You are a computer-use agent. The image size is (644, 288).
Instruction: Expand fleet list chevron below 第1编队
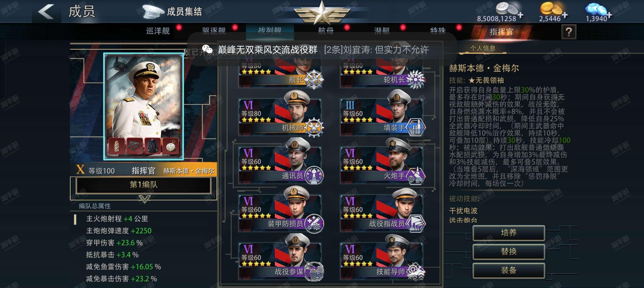coord(145,199)
